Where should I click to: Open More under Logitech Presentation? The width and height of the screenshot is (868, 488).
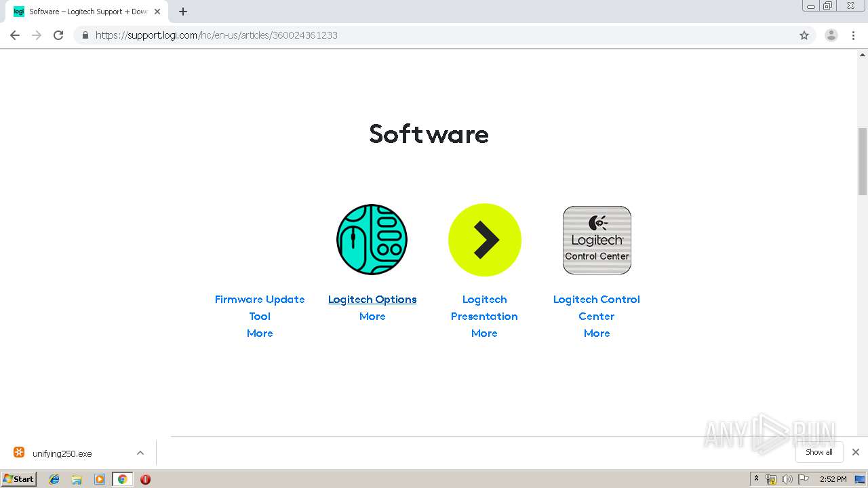click(x=484, y=333)
